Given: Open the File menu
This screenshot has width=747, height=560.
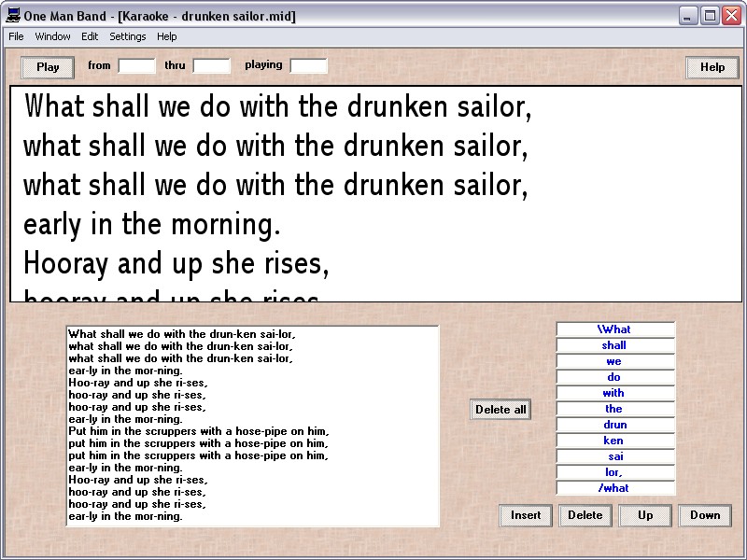Looking at the screenshot, I should pos(16,36).
